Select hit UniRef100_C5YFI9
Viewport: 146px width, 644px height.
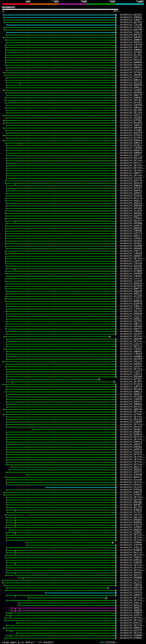(x=131, y=593)
